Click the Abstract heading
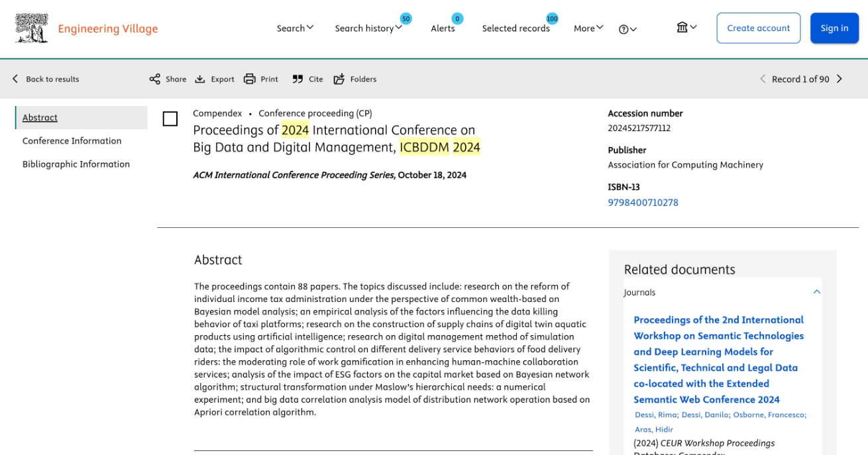This screenshot has width=868, height=455. 218,260
